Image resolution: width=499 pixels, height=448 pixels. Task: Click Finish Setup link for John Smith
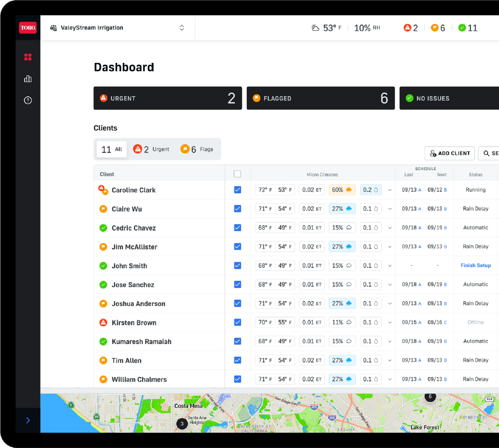(x=476, y=266)
